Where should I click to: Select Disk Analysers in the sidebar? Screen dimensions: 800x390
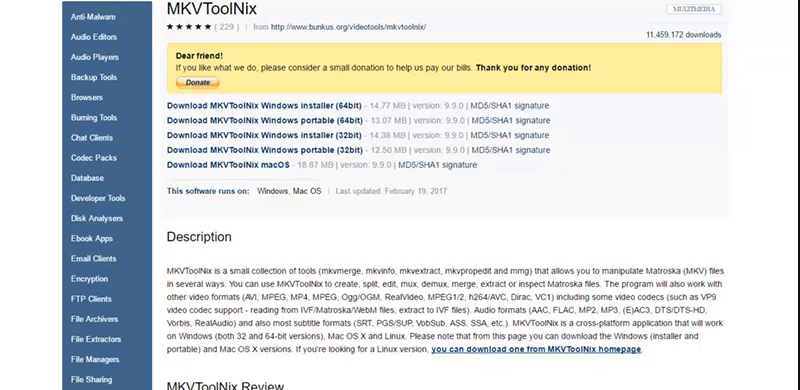[97, 218]
